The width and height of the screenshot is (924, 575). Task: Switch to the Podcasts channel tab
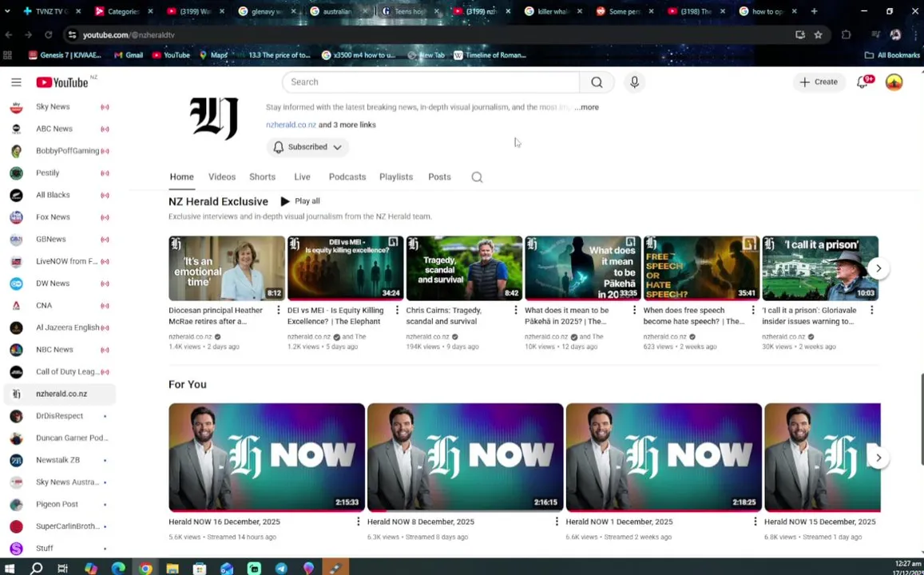coord(347,176)
